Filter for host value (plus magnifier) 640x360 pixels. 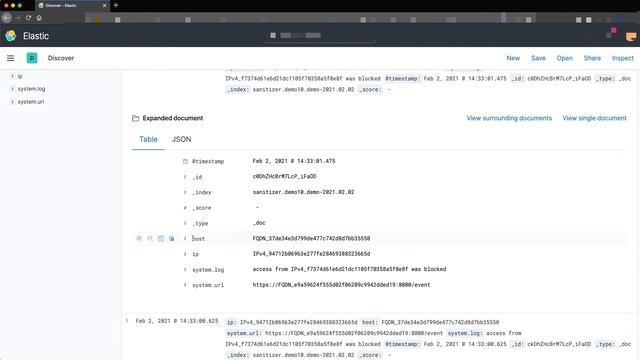[140, 238]
